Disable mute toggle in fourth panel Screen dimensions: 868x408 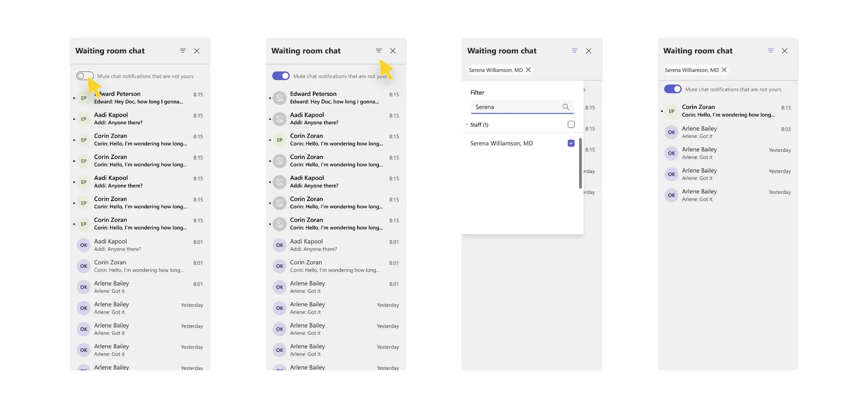tap(673, 89)
